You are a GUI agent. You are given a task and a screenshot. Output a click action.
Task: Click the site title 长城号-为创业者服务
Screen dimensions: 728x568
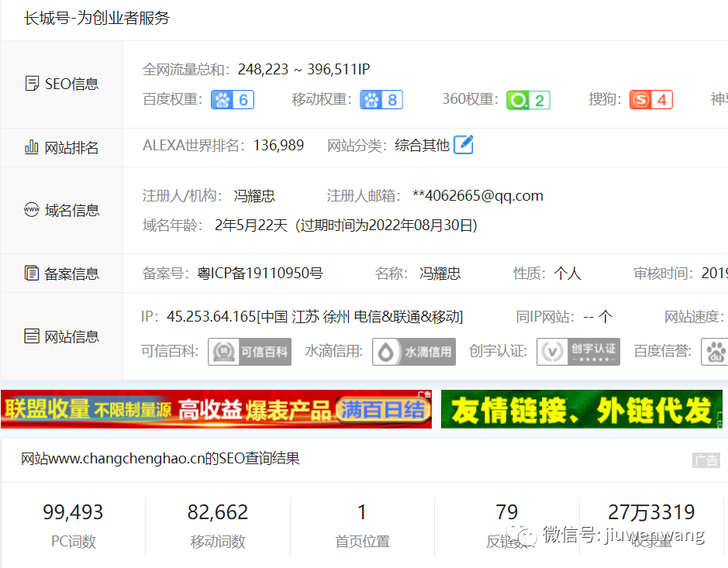click(x=97, y=18)
